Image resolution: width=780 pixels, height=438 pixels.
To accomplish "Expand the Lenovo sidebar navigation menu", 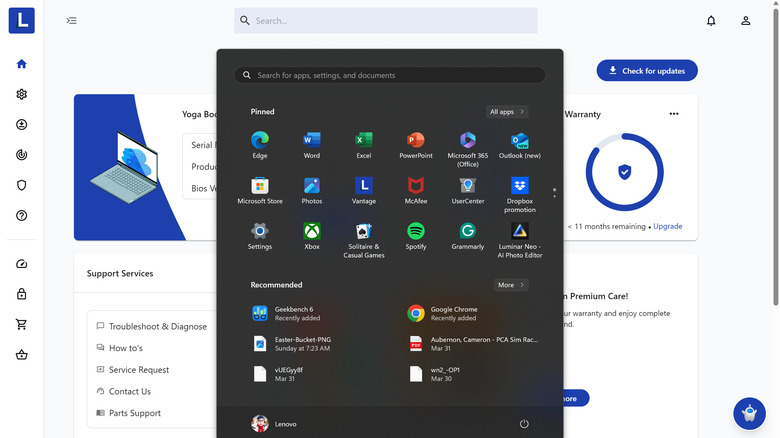I will [x=72, y=20].
